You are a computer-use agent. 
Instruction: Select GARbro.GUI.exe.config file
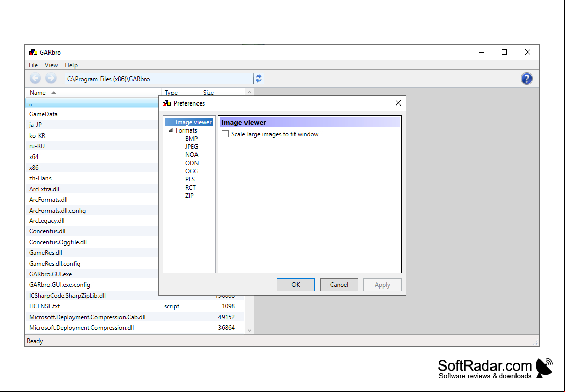point(92,285)
